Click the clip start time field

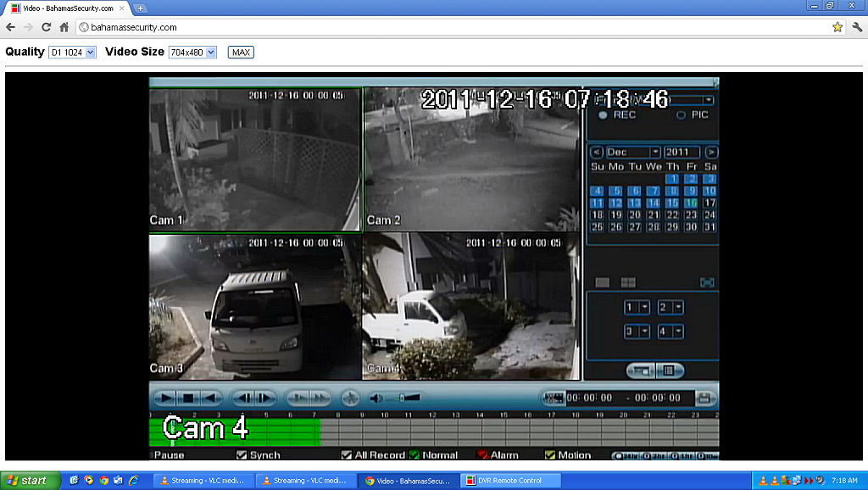click(x=589, y=398)
